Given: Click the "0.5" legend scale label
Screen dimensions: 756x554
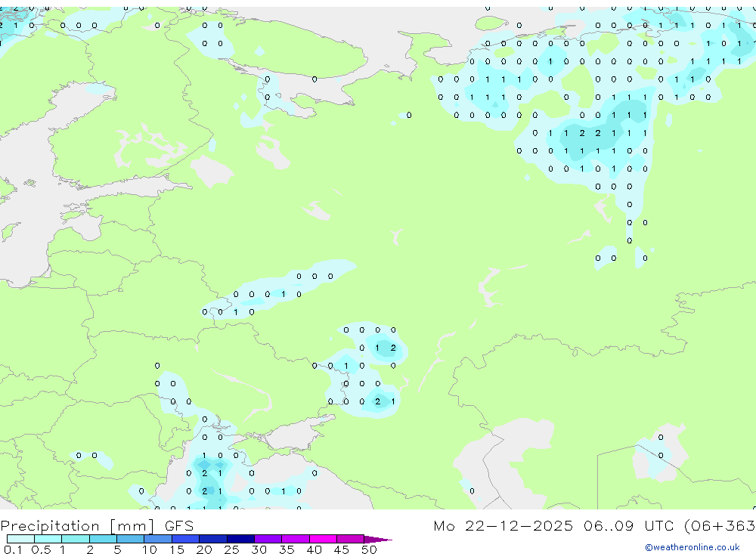Looking at the screenshot, I should (41, 549).
